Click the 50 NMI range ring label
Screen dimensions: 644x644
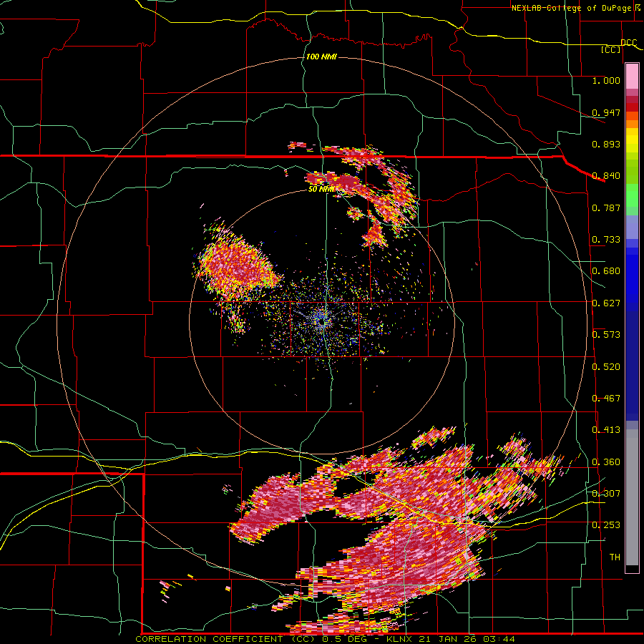[321, 189]
